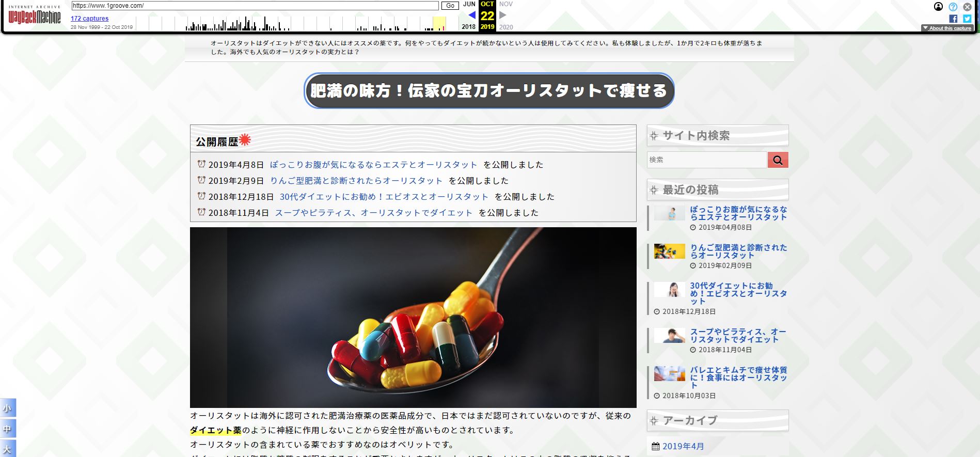Select JUN in the capture month navigation
The height and width of the screenshot is (457, 980).
(x=469, y=4)
